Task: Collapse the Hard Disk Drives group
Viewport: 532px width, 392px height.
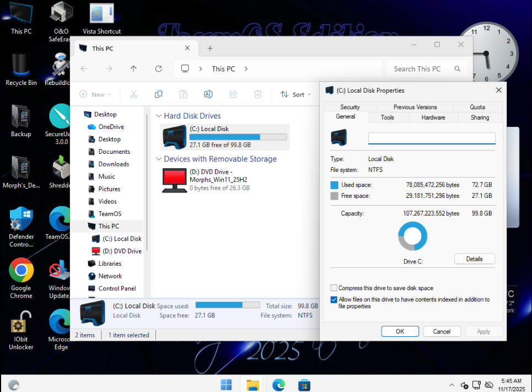Action: pos(159,116)
